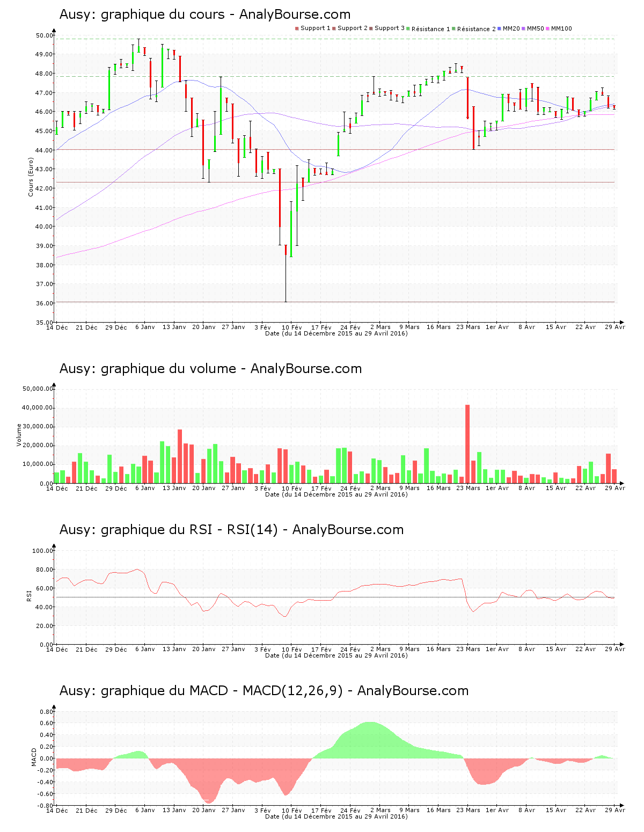Click the 'RSI' vertical axis label
Viewport: 644px width, 832px height.
(29, 595)
